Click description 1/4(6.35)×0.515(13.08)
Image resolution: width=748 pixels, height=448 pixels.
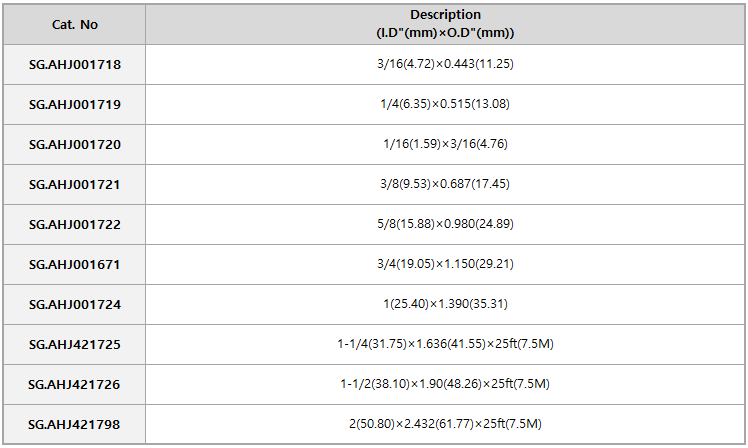click(x=445, y=104)
